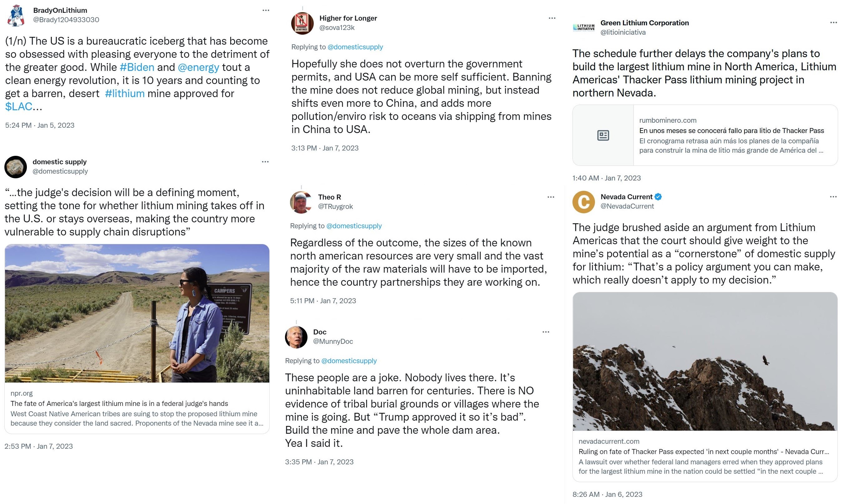Open Nevada Current's gold C avatar

(583, 202)
